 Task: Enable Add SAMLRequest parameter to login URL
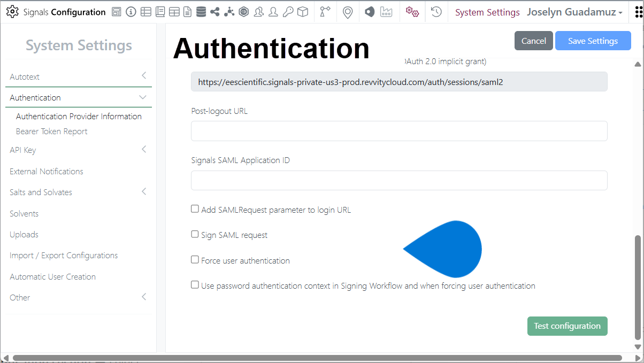195,209
